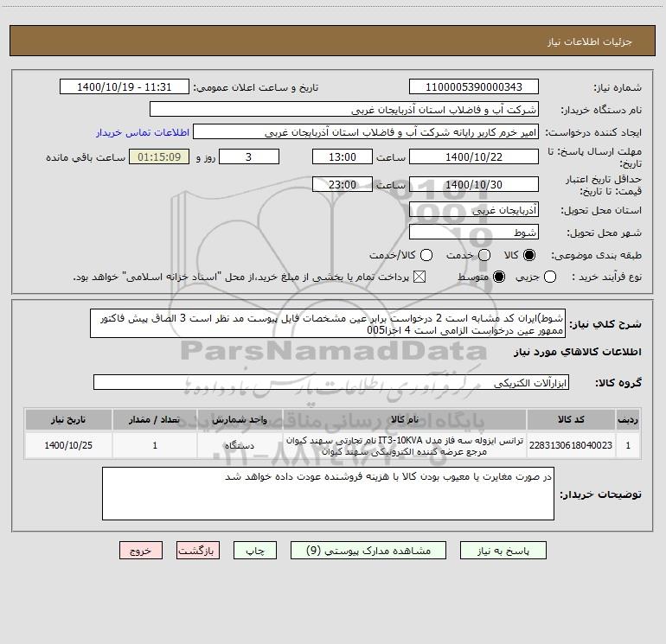Select the متوسط purchase type radio
The image size is (666, 644).
coord(499,277)
